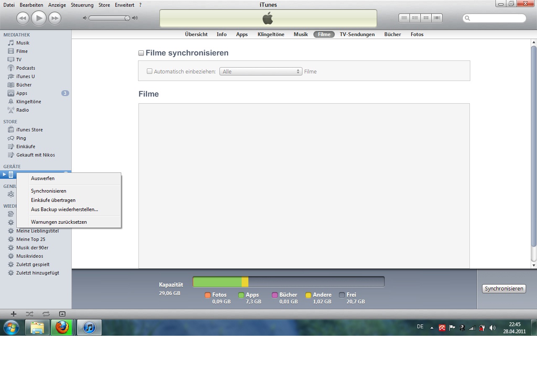The height and width of the screenshot is (392, 537).
Task: Show or hide the artwork viewer button
Action: point(62,314)
